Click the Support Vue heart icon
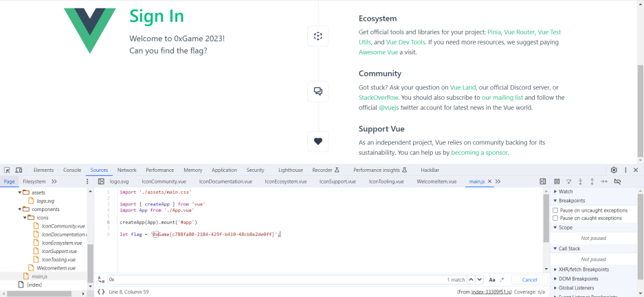Viewport: 644px width, 297px height. point(318,142)
